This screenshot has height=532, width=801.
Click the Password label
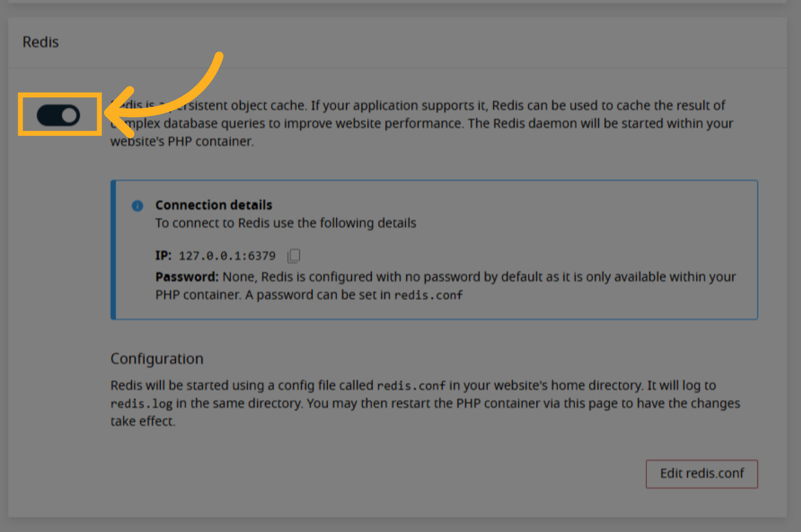click(x=187, y=277)
